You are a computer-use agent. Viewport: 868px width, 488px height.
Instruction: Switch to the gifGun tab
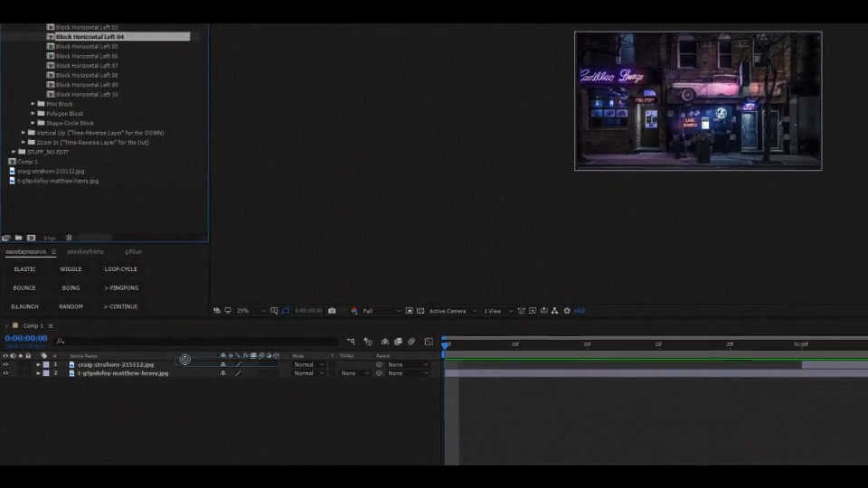coord(134,252)
